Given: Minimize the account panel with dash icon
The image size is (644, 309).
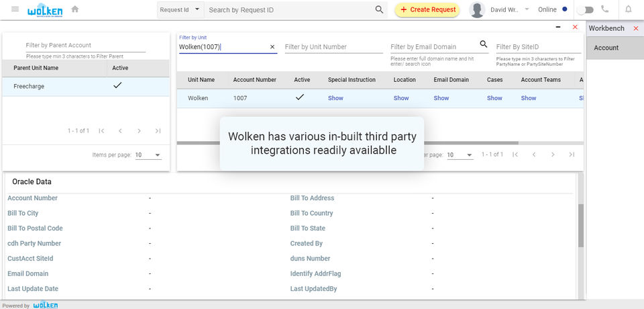Looking at the screenshot, I should click(558, 27).
